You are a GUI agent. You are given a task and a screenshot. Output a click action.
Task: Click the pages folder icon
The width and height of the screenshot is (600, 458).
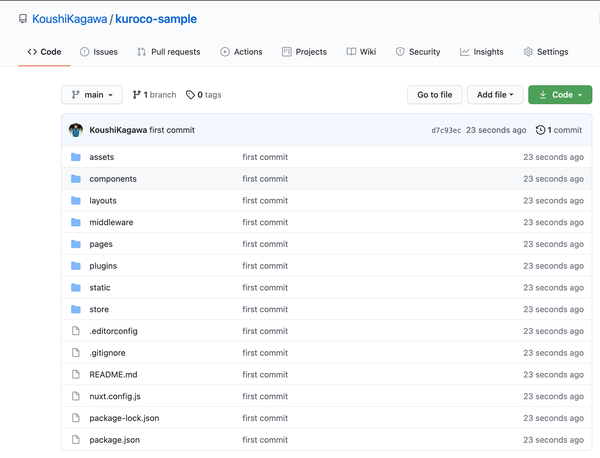click(76, 244)
